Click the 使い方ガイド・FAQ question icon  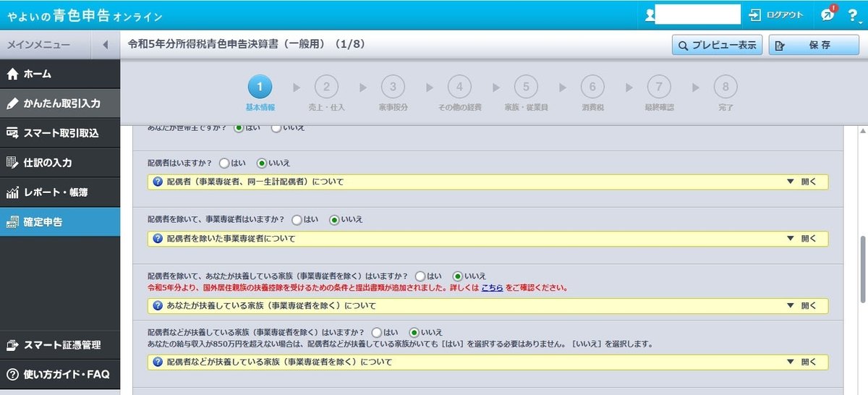coord(12,375)
